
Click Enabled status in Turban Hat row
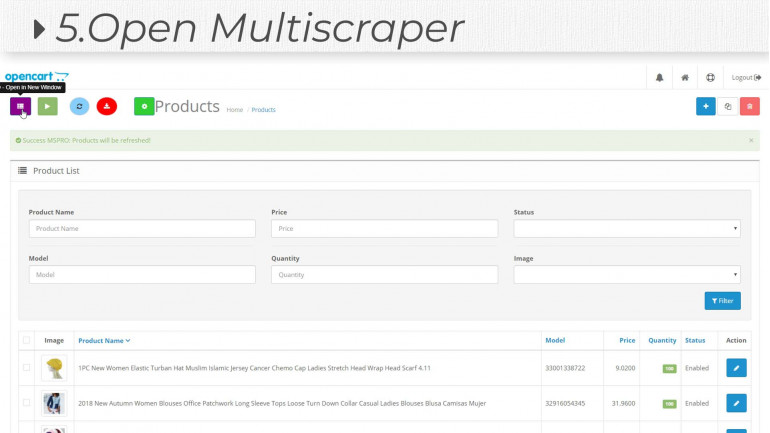click(x=697, y=368)
